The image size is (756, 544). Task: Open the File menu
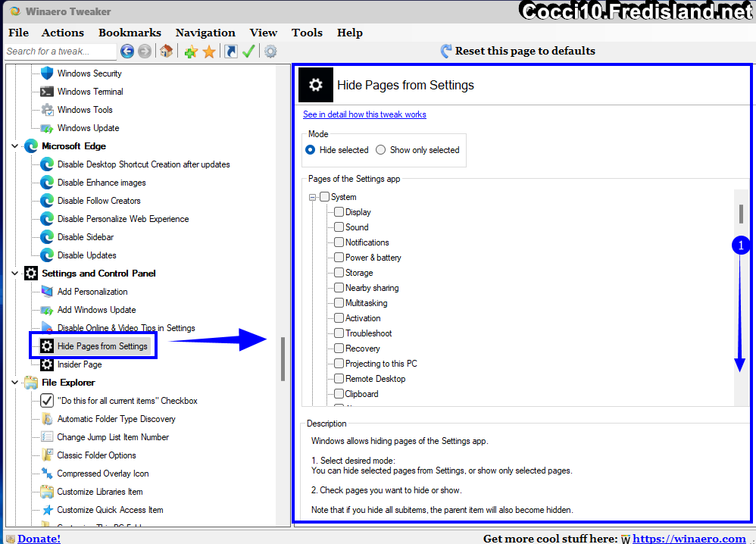19,33
